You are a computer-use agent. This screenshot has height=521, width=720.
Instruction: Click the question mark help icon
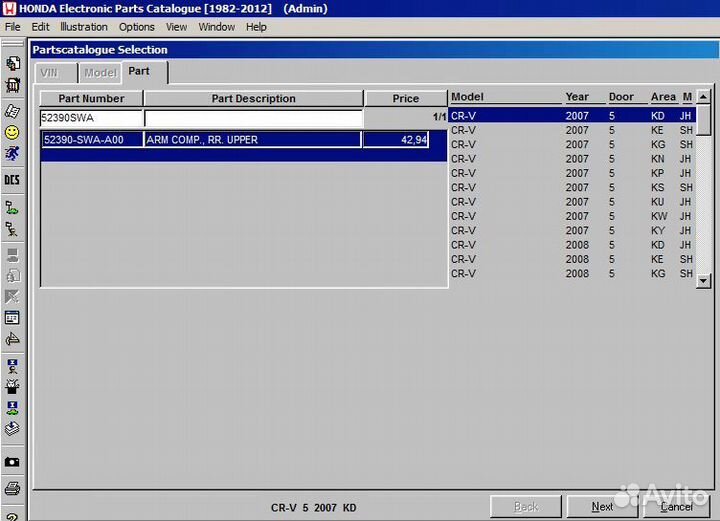tap(12, 515)
